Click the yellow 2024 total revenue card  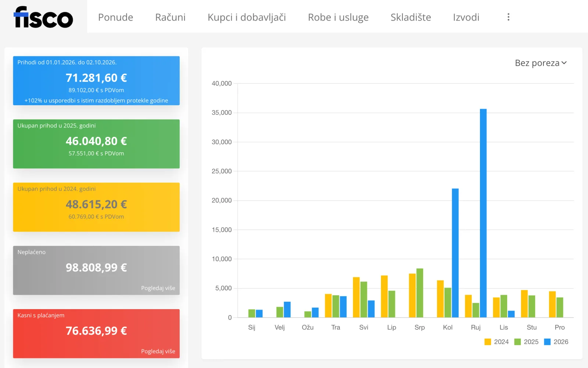point(96,207)
